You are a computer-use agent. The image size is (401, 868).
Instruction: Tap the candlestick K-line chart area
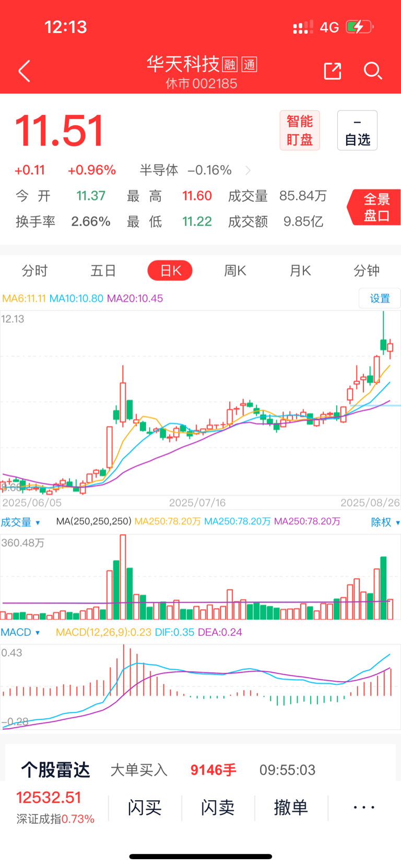200,403
